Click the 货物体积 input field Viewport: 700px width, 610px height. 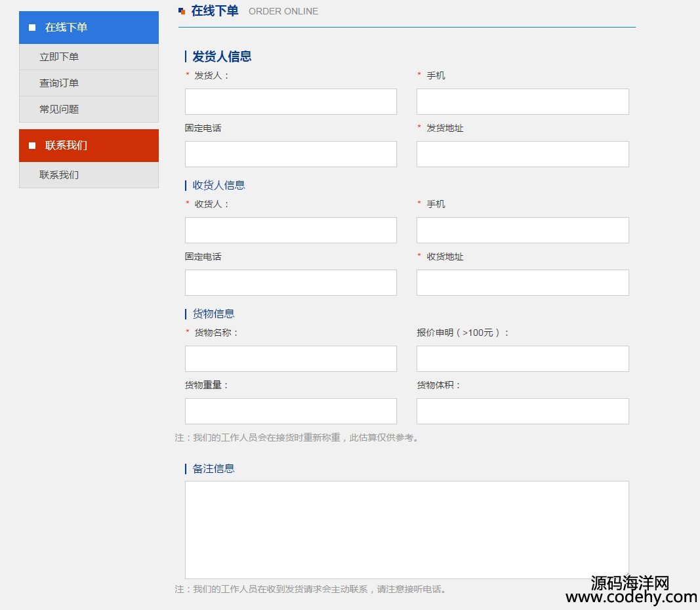pos(522,411)
